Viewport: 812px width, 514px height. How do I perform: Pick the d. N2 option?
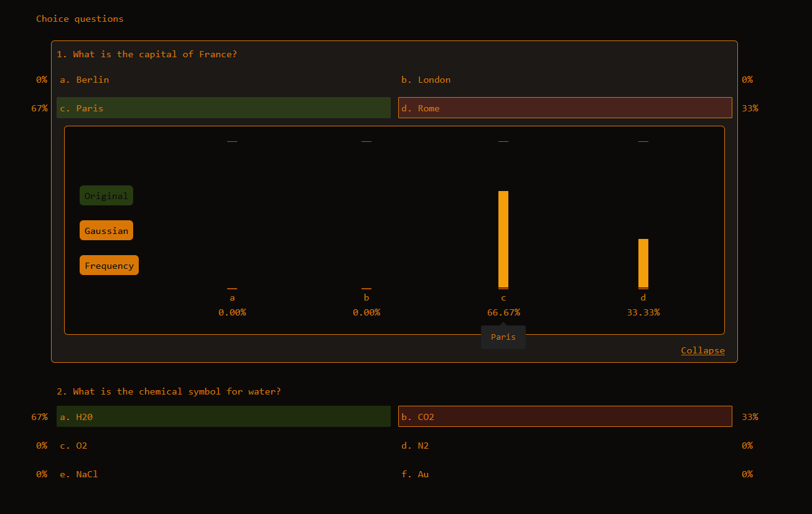pyautogui.click(x=564, y=446)
